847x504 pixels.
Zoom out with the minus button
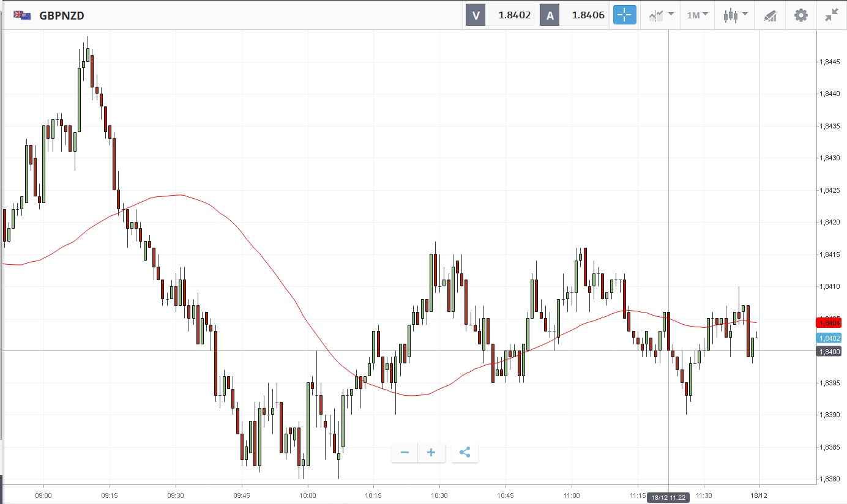405,453
